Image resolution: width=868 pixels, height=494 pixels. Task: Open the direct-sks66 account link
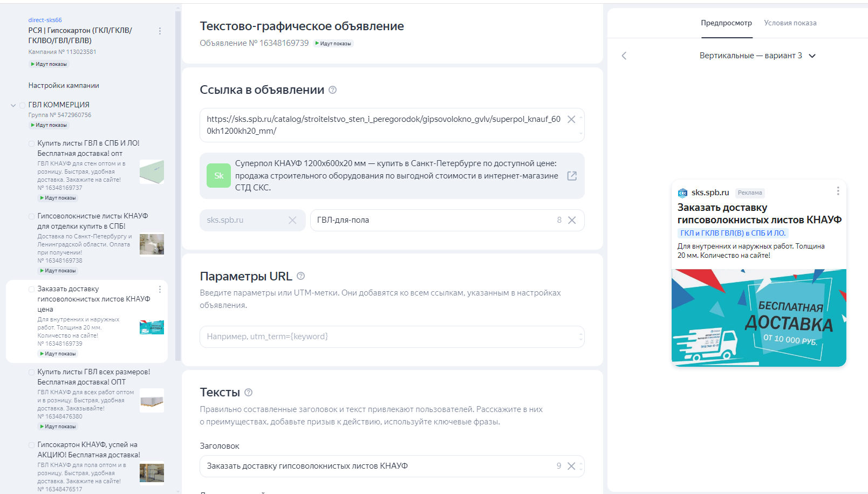point(45,20)
